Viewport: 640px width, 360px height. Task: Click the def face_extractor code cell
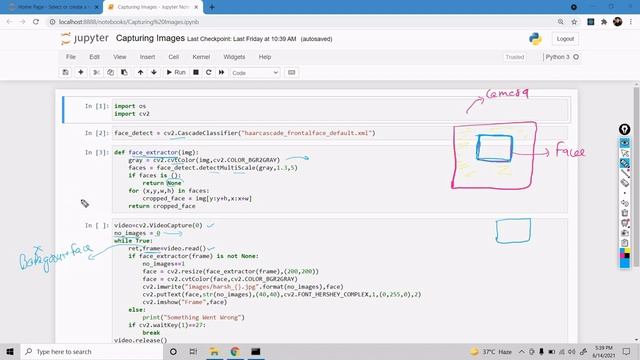point(340,179)
